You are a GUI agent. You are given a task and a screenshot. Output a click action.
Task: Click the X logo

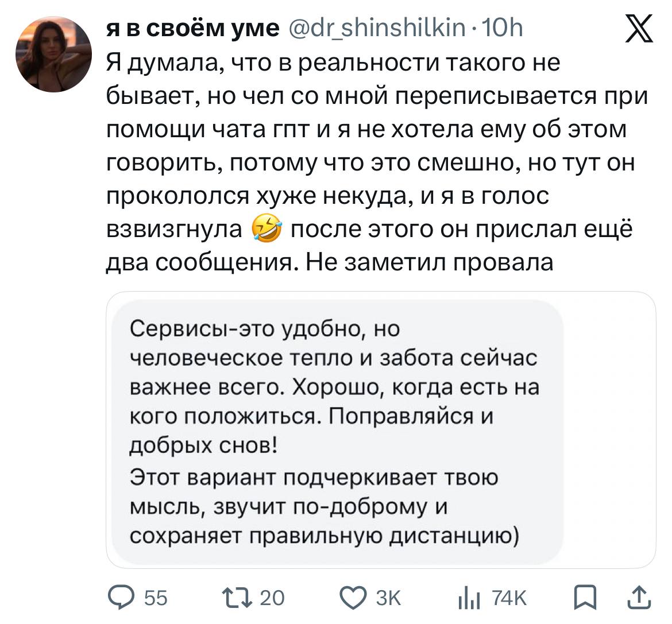click(x=640, y=29)
